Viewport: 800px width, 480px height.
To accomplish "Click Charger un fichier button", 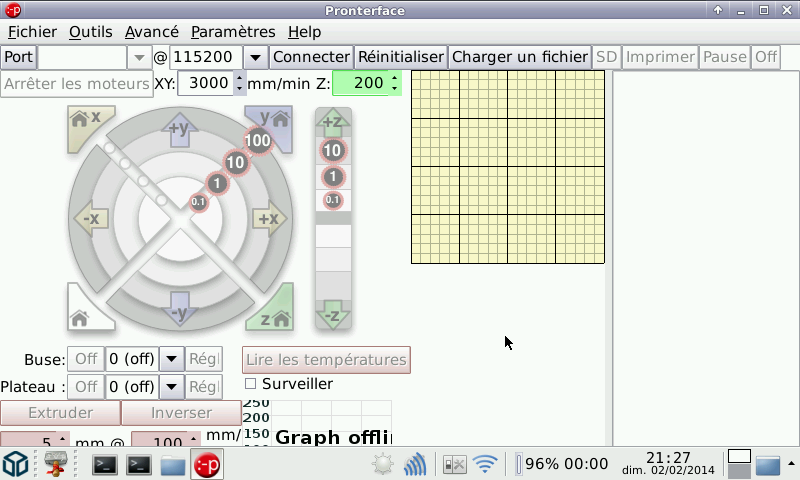I will point(519,57).
